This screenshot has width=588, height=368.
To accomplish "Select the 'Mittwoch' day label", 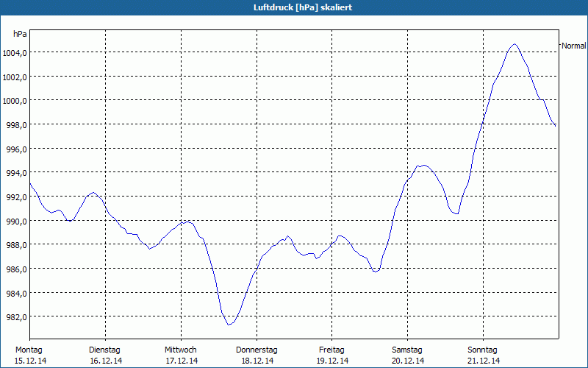I will pyautogui.click(x=180, y=350).
